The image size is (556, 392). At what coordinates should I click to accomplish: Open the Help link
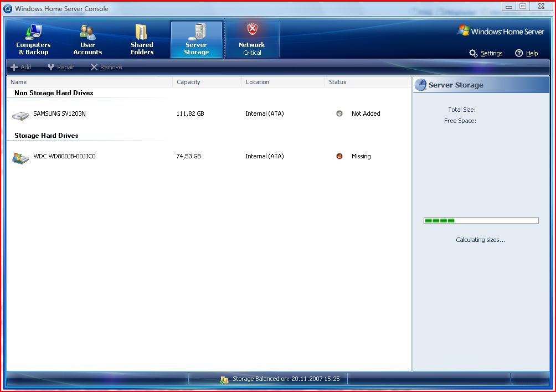(x=527, y=53)
